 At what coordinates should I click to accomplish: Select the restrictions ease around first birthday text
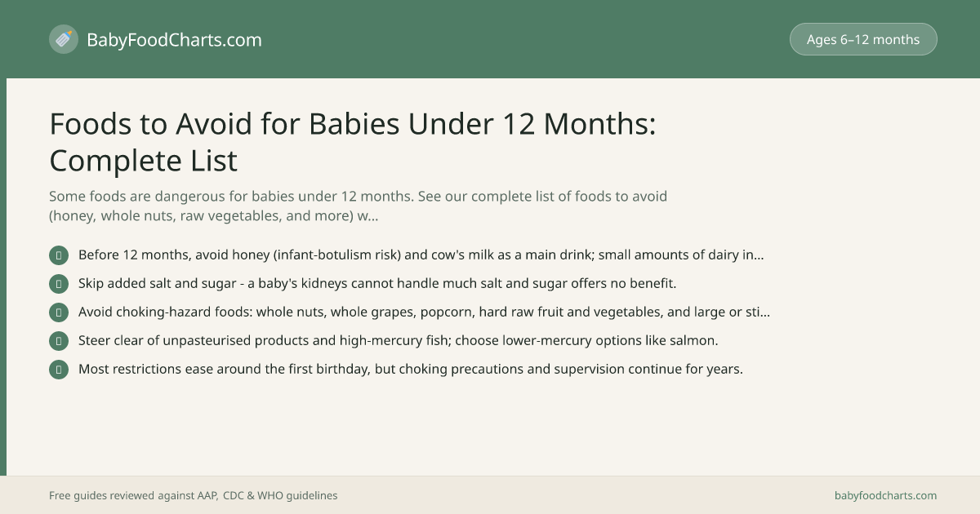pos(411,369)
